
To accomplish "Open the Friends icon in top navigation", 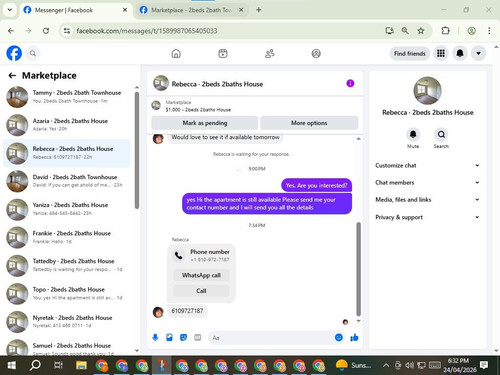I will point(269,53).
